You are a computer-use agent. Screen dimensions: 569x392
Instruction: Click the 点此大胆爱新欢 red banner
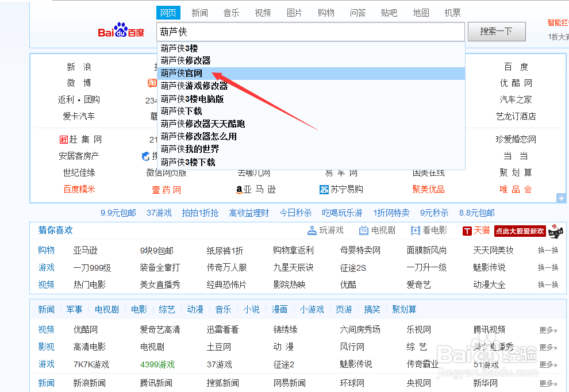pyautogui.click(x=520, y=231)
